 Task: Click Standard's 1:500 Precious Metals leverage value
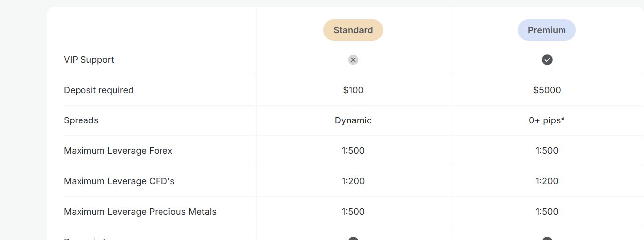tap(353, 212)
